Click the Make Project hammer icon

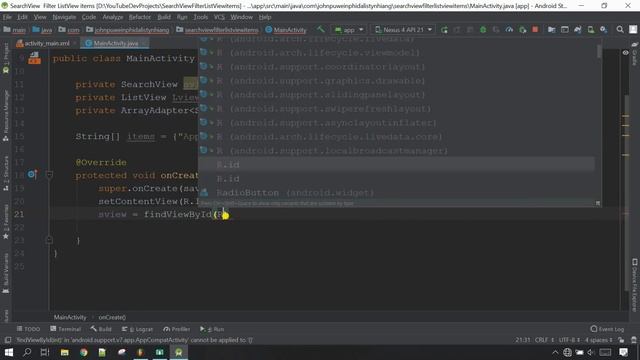tap(321, 29)
